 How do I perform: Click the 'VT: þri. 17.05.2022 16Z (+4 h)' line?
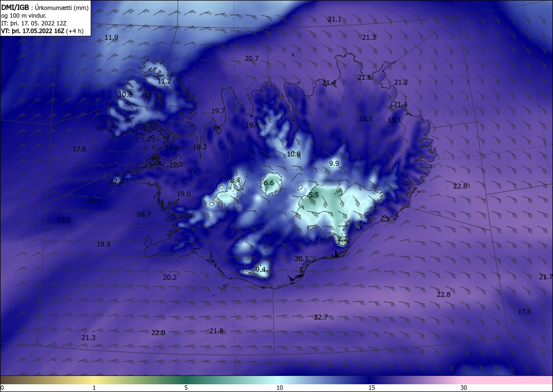pyautogui.click(x=43, y=30)
